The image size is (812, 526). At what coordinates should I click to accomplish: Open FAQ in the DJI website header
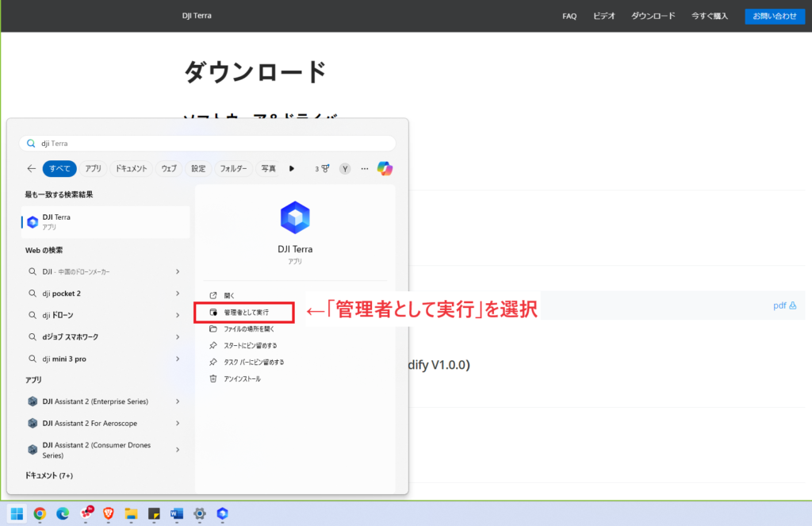tap(569, 16)
